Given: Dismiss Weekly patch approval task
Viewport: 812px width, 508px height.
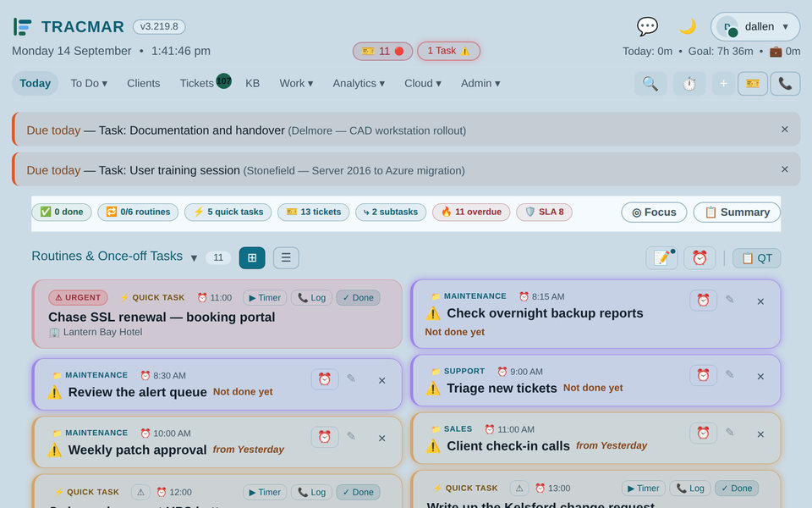Looking at the screenshot, I should [381, 438].
